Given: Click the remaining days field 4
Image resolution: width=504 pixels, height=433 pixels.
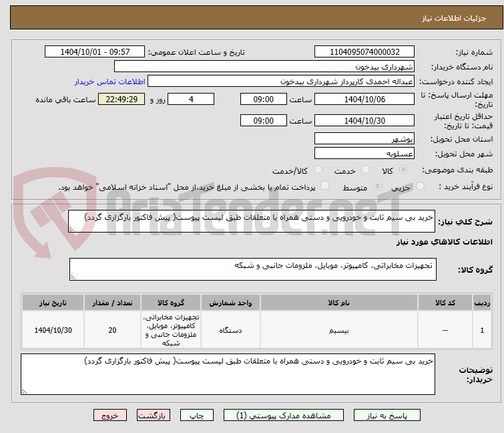Looking at the screenshot, I should coord(191,99).
